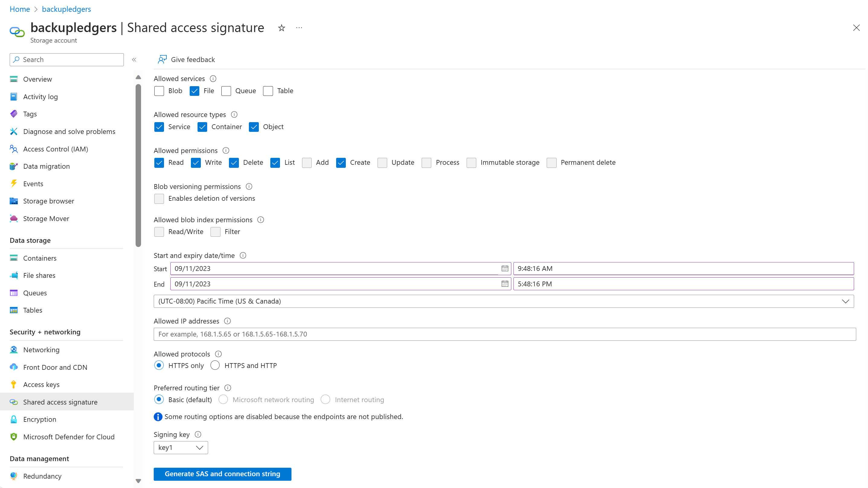The height and width of the screenshot is (488, 868).
Task: Navigate to backupledgers breadcrumb link
Action: pyautogui.click(x=66, y=9)
